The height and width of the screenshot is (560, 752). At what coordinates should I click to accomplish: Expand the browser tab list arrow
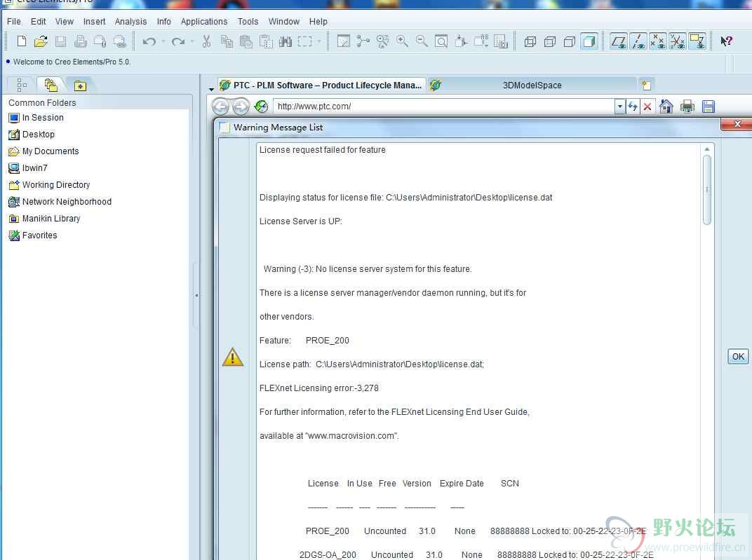[211, 89]
